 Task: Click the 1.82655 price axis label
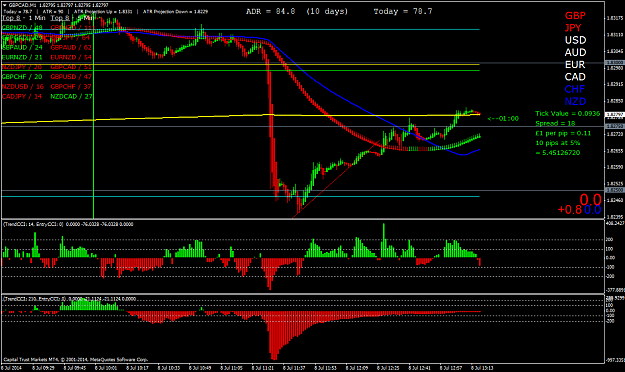click(x=615, y=151)
